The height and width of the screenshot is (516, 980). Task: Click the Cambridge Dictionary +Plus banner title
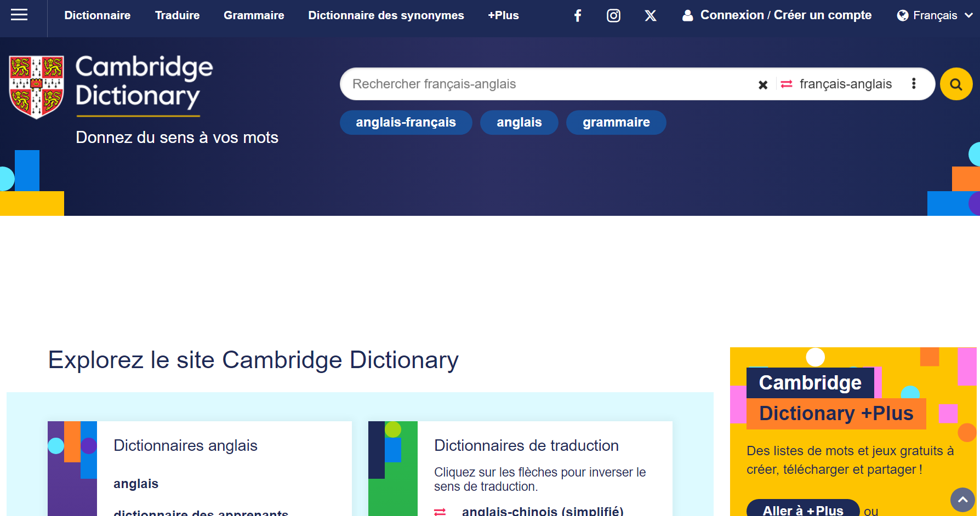pyautogui.click(x=836, y=398)
